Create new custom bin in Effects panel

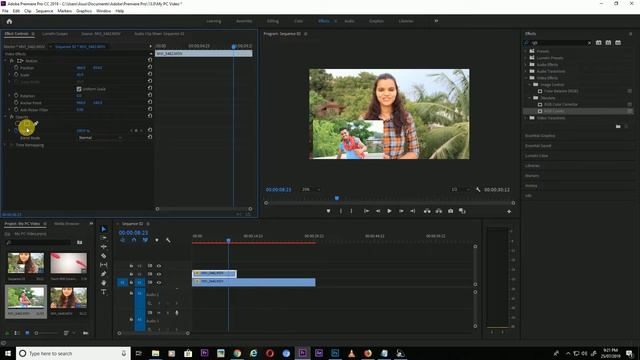pyautogui.click(x=618, y=127)
